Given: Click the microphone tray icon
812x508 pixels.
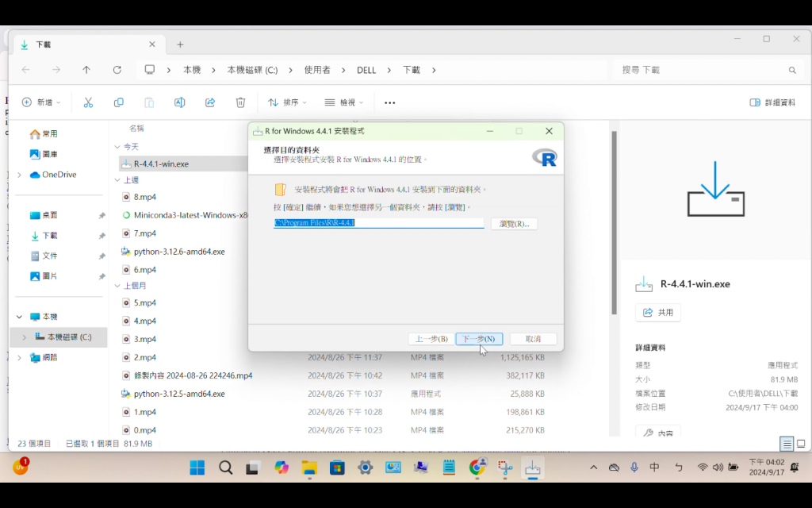Looking at the screenshot, I should coord(634,467).
